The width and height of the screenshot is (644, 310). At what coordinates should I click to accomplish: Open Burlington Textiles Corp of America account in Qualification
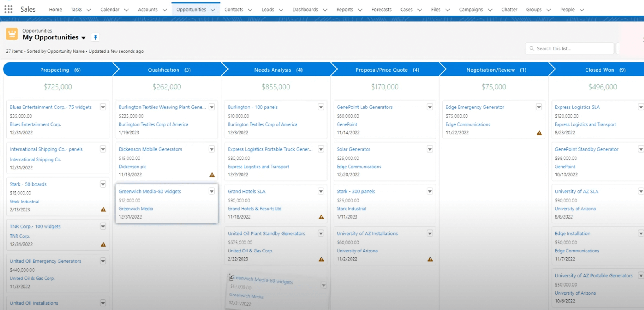[x=153, y=124]
